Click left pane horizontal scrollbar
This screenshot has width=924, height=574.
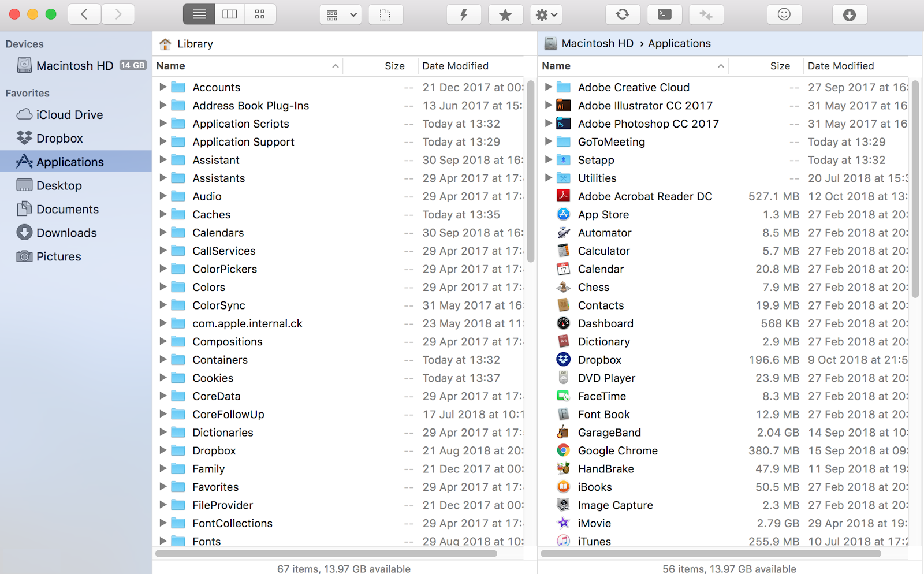tap(326, 553)
